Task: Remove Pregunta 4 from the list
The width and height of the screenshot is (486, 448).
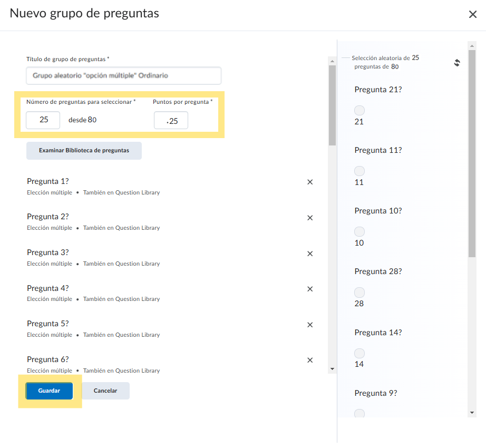Action: pos(310,289)
